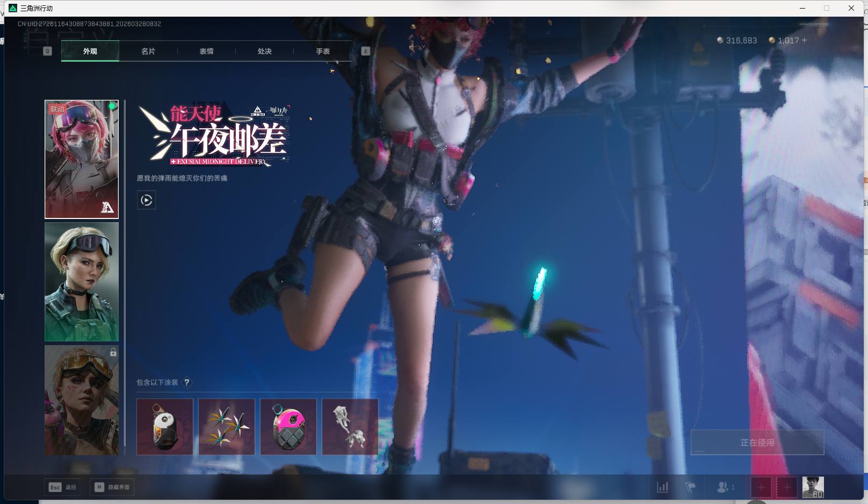Click the E next-tab key icon

tap(366, 51)
